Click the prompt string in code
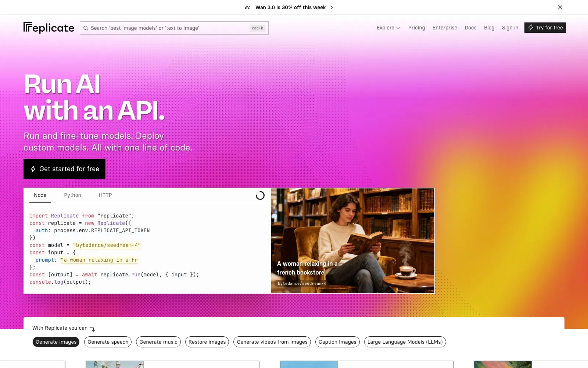The image size is (588, 368). click(x=99, y=260)
